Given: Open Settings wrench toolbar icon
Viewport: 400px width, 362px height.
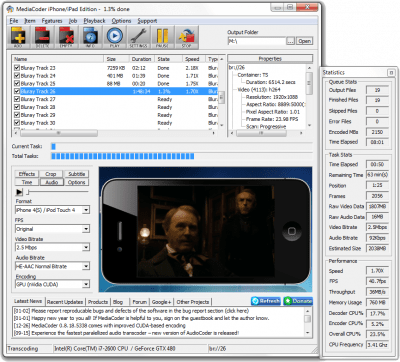Looking at the screenshot, I should tap(138, 37).
